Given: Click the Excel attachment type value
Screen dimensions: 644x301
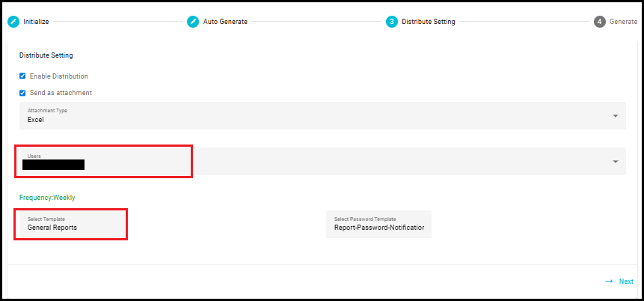Looking at the screenshot, I should click(x=35, y=120).
